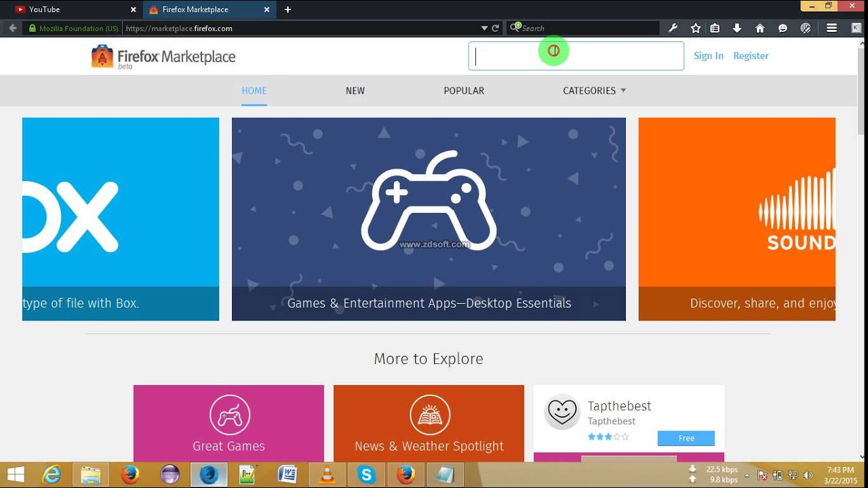
Task: Expand the CATEGORIES dropdown
Action: point(594,91)
